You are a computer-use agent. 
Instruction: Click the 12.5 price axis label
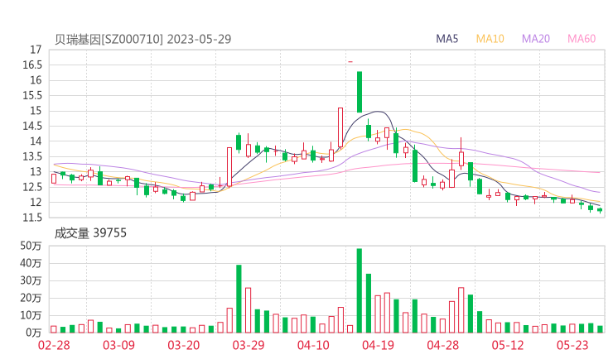click(x=32, y=188)
